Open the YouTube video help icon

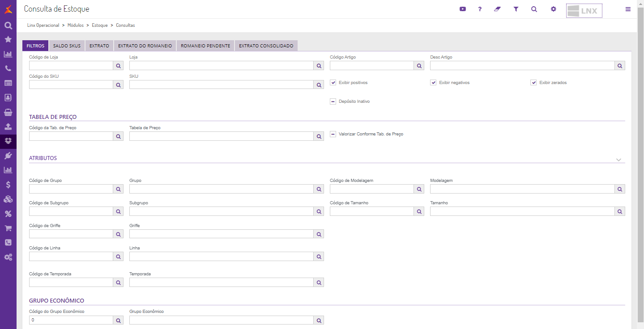click(x=463, y=9)
